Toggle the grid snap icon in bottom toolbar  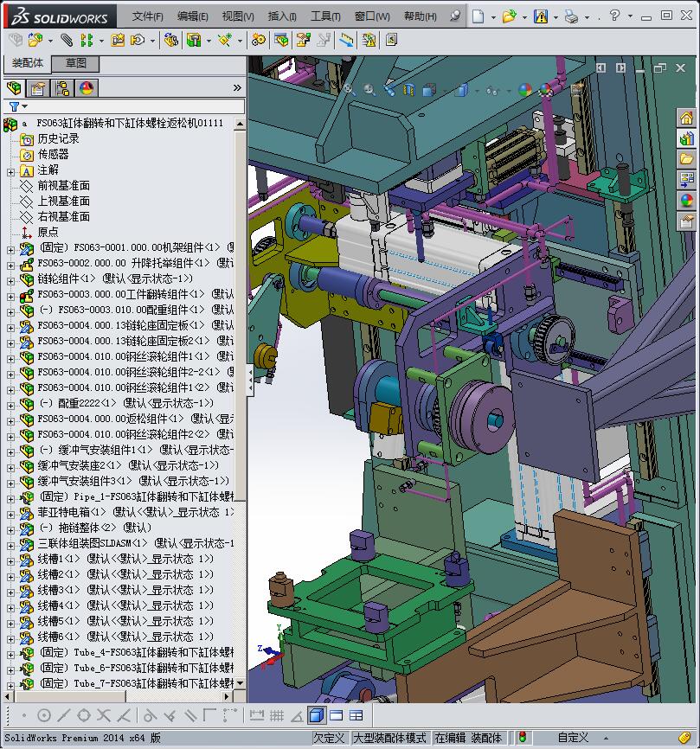(x=276, y=715)
